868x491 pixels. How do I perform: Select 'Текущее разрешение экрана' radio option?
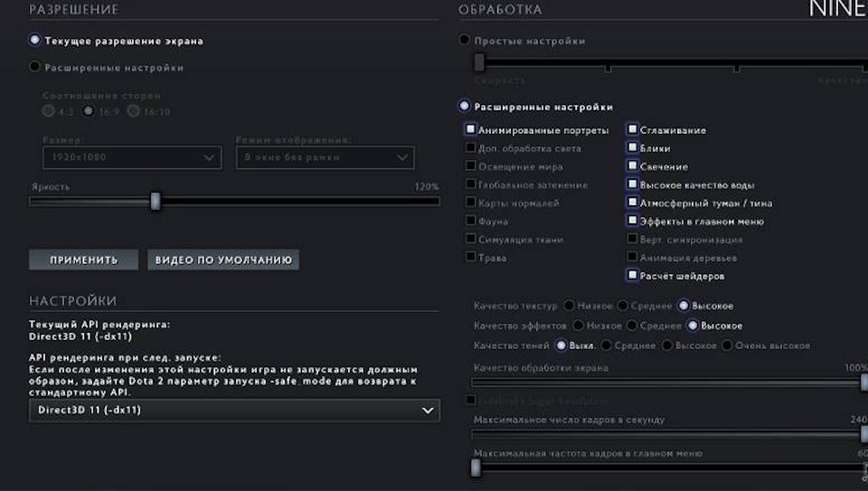[x=35, y=41]
